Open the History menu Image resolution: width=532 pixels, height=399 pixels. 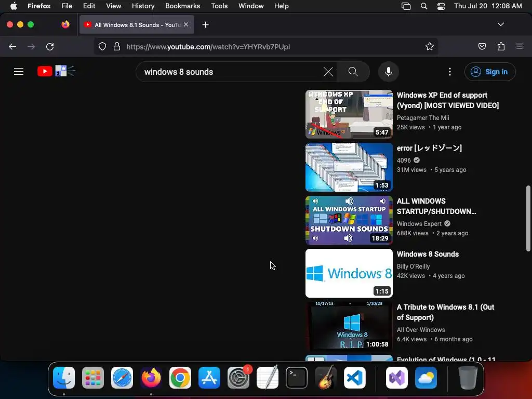[143, 6]
